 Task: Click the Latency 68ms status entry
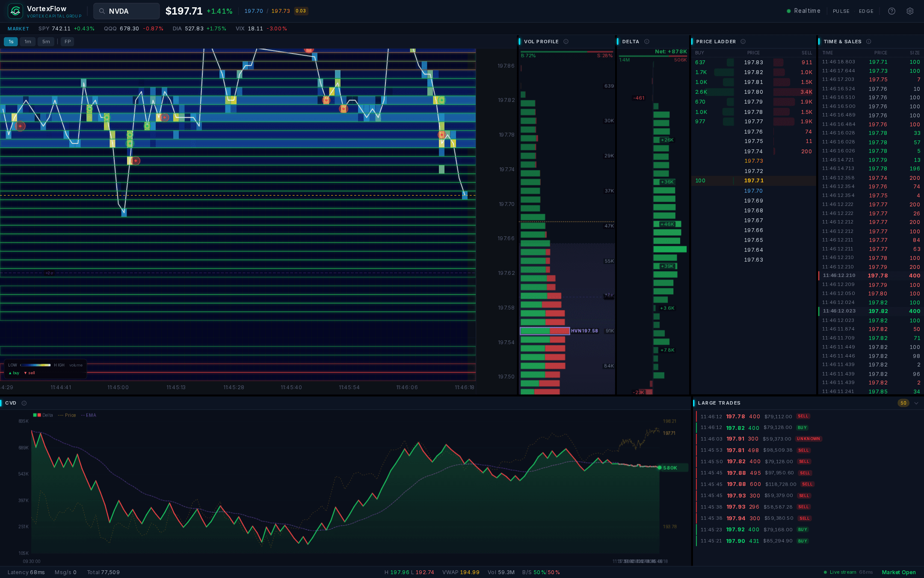coord(26,572)
